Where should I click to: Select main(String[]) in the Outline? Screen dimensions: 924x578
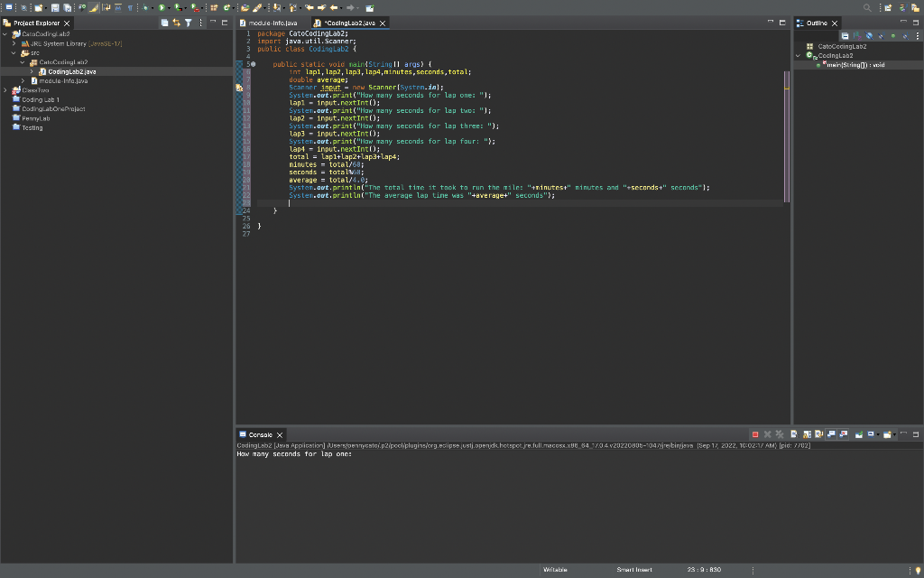click(x=855, y=65)
